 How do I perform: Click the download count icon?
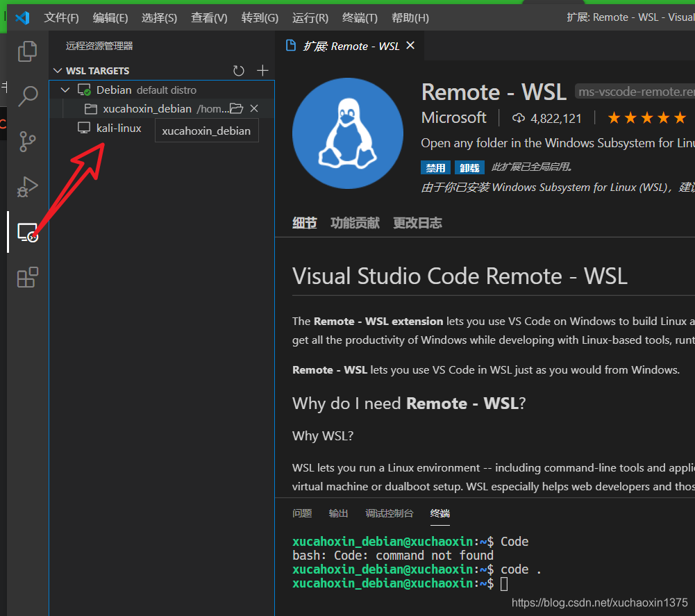click(518, 119)
